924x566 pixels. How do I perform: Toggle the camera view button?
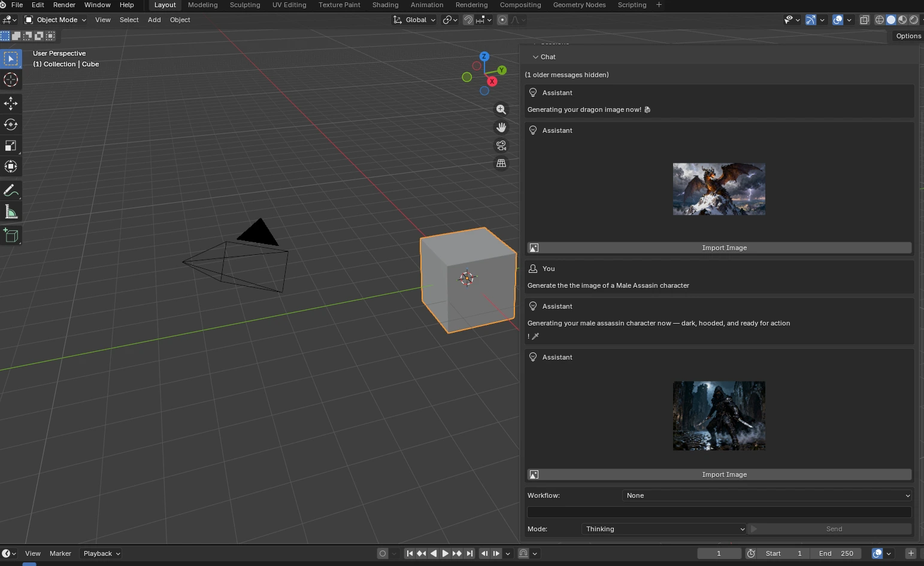[501, 145]
